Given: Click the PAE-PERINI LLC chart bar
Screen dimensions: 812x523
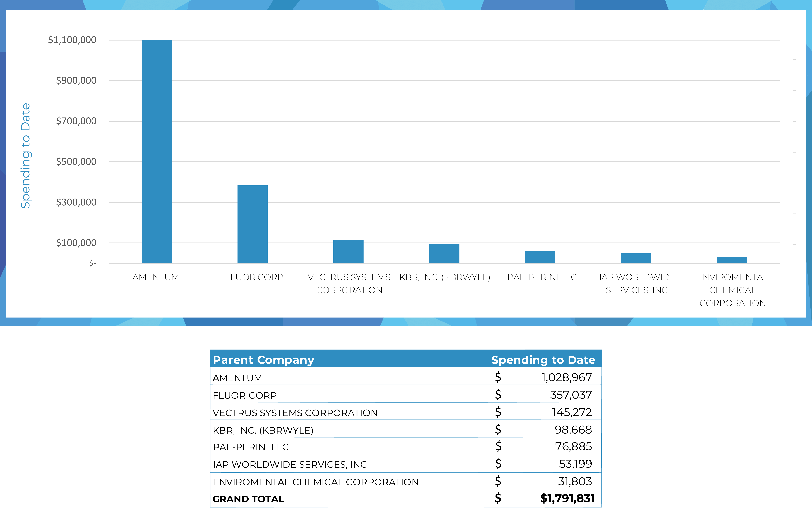Looking at the screenshot, I should pyautogui.click(x=540, y=257).
